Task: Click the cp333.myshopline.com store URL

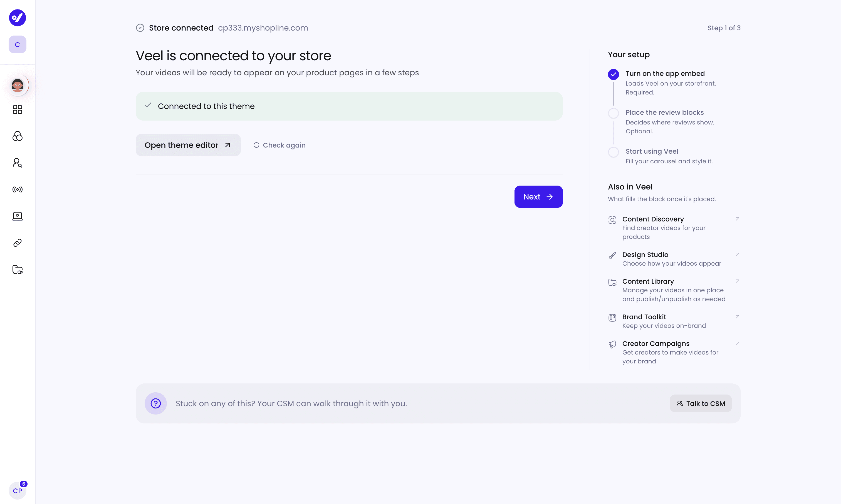Action: [263, 28]
